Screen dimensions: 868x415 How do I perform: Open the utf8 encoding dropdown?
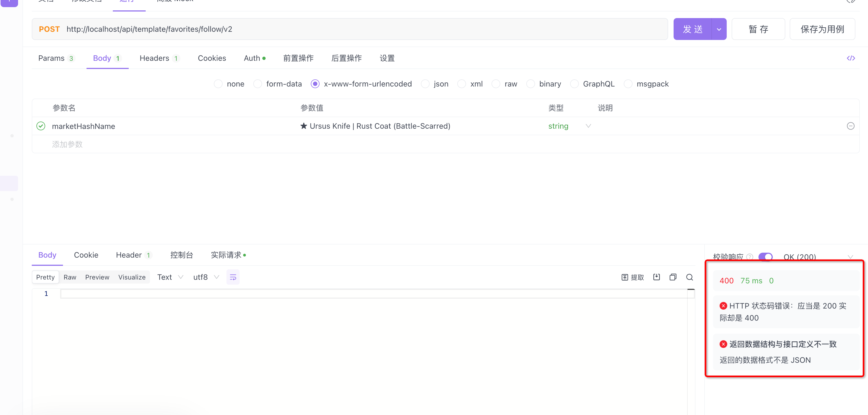217,277
